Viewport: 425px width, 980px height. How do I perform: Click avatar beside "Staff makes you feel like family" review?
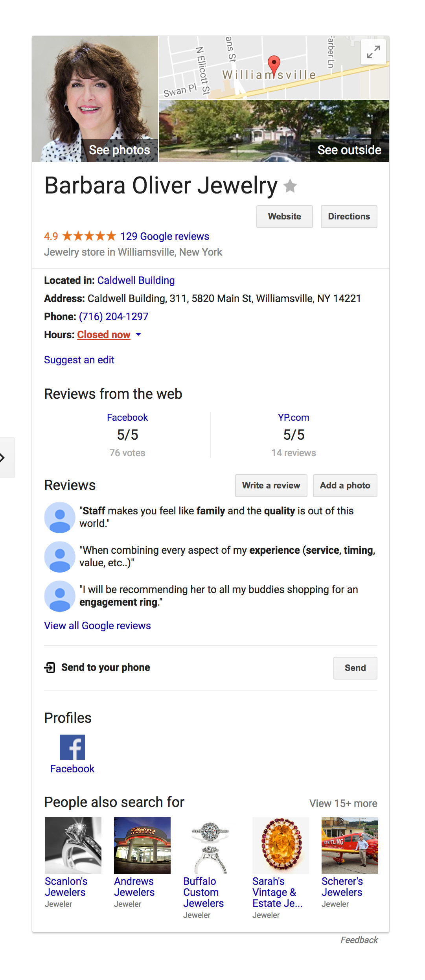pyautogui.click(x=60, y=517)
